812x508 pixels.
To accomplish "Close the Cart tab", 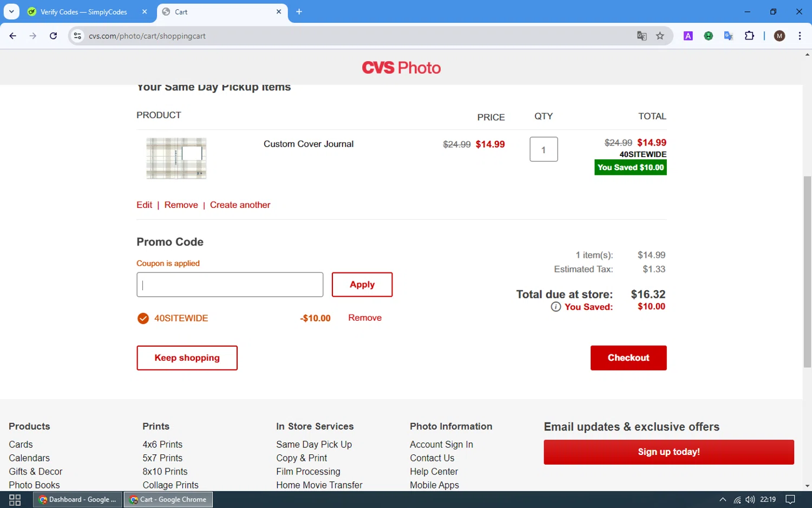I will point(279,11).
